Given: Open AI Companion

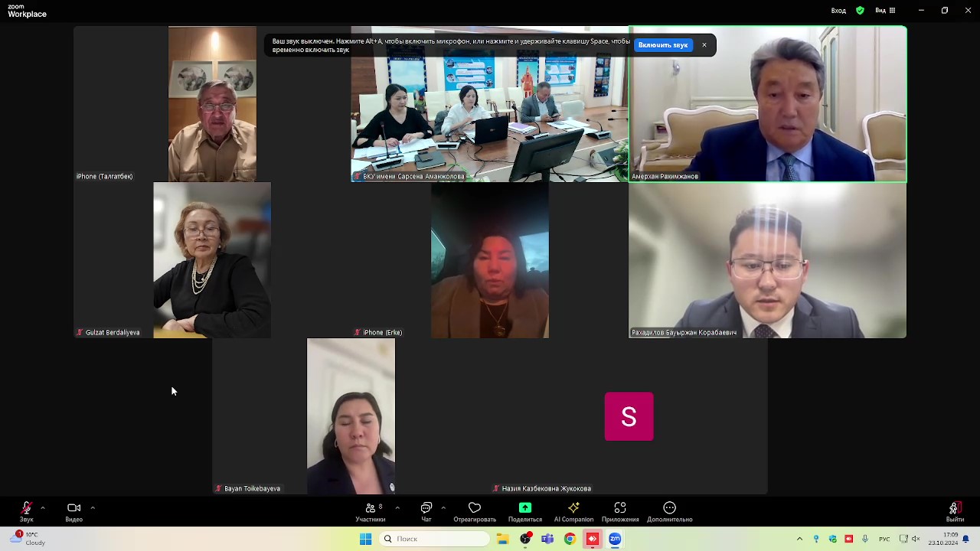Looking at the screenshot, I should point(573,511).
